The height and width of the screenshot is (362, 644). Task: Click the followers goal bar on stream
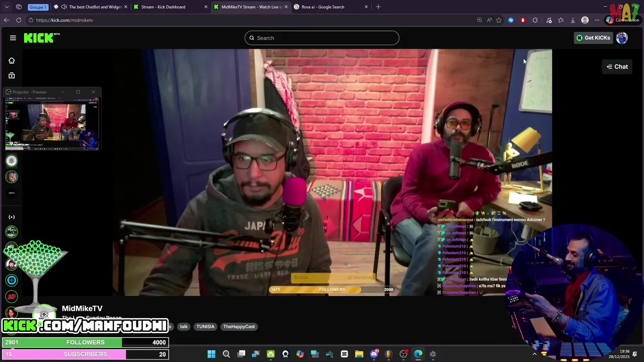[332, 290]
